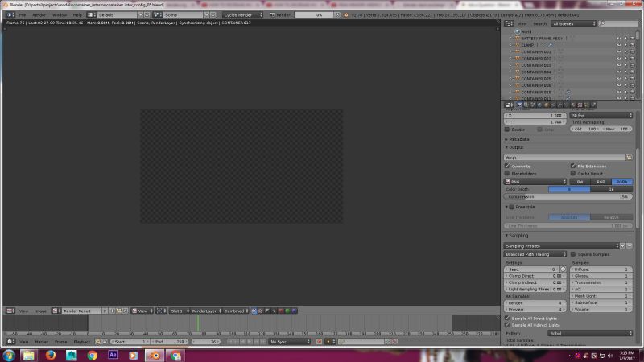The height and width of the screenshot is (362, 644).
Task: Open the Render menu in top bar
Action: (39, 14)
